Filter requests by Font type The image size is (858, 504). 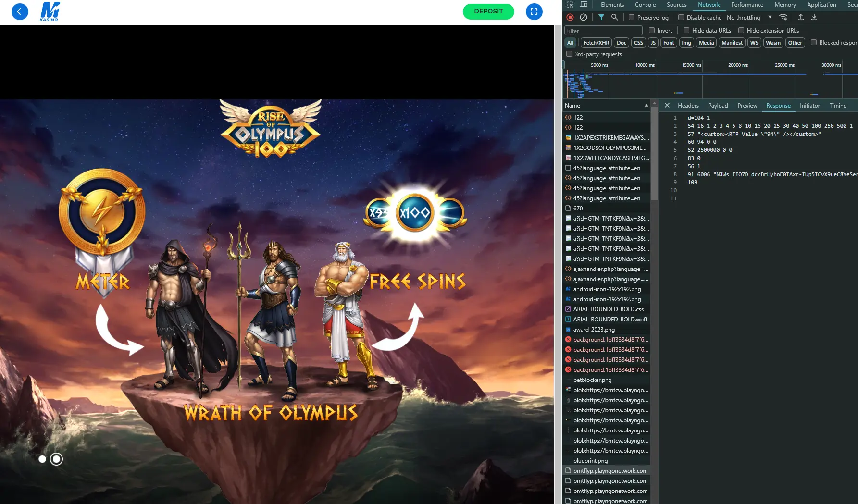[x=669, y=43]
